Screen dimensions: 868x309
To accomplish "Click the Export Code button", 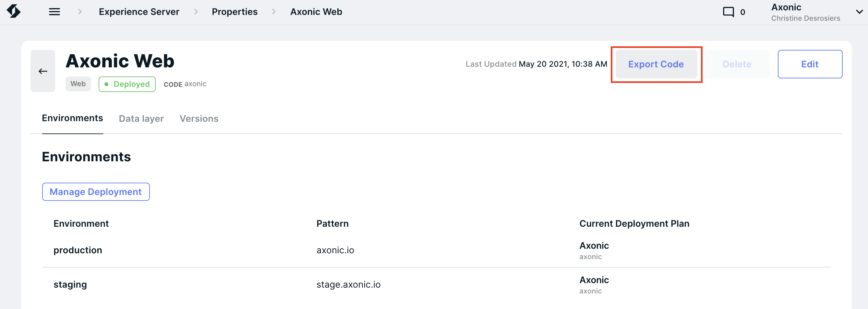I will [x=656, y=64].
